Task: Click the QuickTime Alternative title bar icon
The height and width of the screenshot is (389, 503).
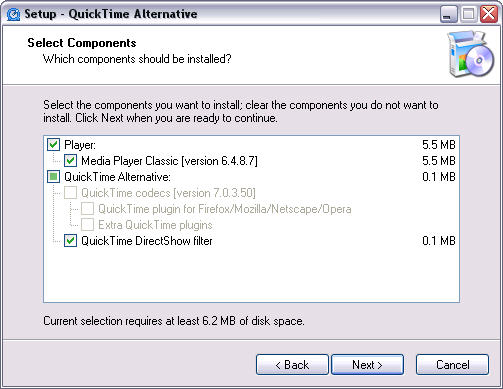Action: tap(13, 14)
